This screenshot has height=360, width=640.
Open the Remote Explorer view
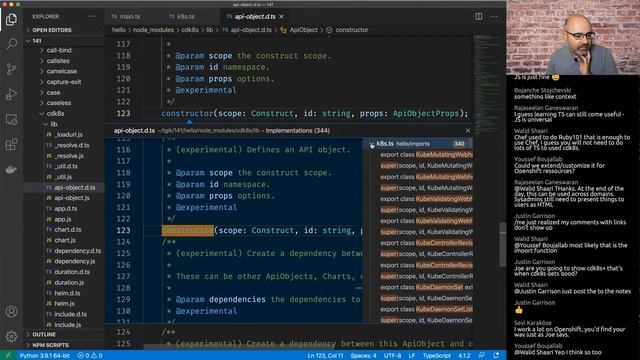(11, 120)
